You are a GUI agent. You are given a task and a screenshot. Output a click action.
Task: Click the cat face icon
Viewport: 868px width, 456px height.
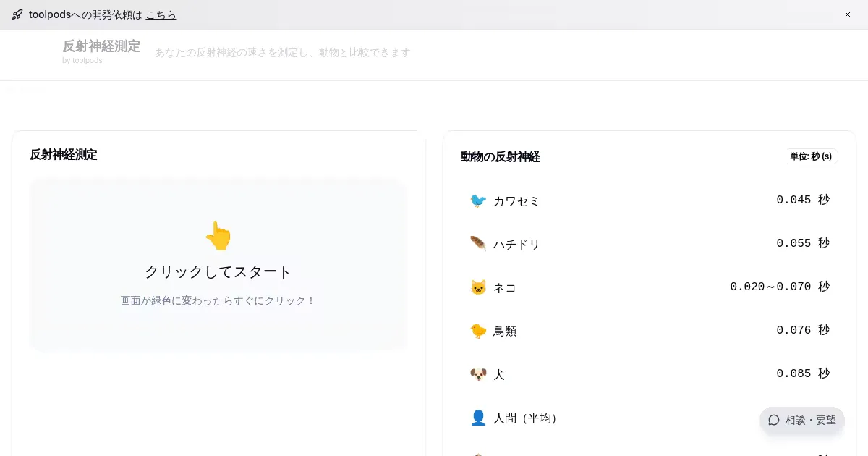(x=478, y=287)
